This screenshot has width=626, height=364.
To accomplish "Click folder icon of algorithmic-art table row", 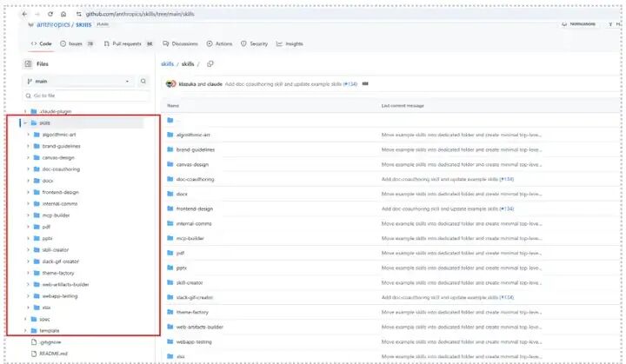I will [x=170, y=135].
